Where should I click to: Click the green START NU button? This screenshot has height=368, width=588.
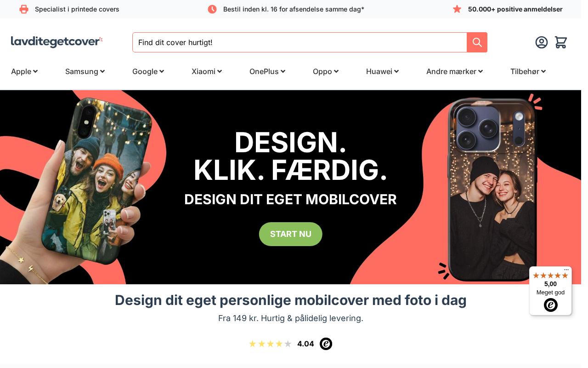click(291, 234)
